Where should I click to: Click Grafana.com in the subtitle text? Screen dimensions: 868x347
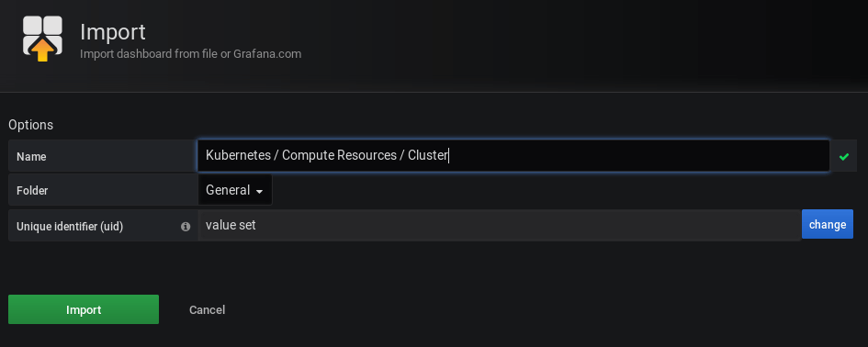[266, 54]
